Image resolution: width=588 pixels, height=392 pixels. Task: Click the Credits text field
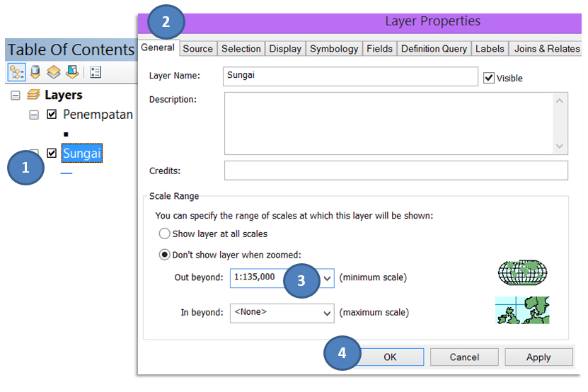click(x=396, y=171)
